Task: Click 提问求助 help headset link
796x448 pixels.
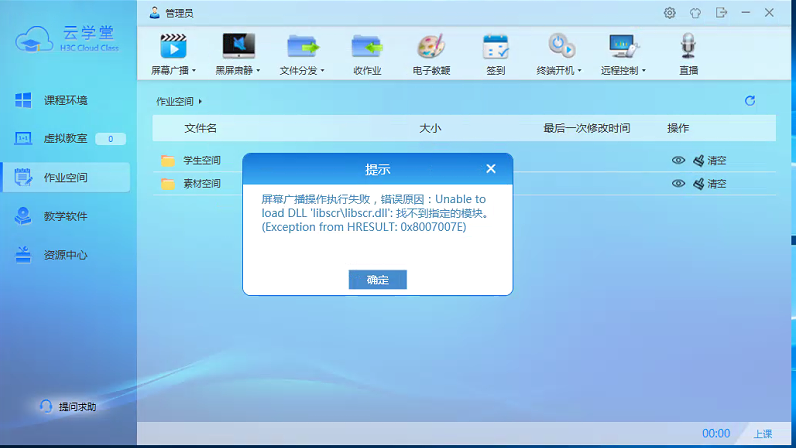Action: [68, 407]
